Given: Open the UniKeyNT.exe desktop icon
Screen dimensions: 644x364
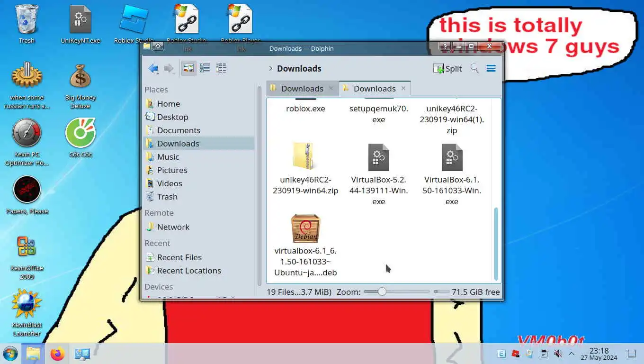Looking at the screenshot, I should click(x=80, y=24).
